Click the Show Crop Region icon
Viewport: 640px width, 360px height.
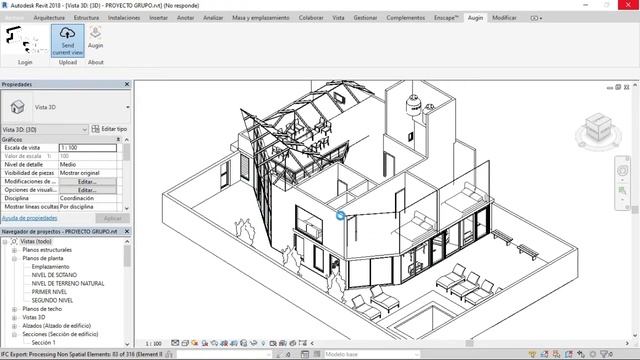[233, 343]
